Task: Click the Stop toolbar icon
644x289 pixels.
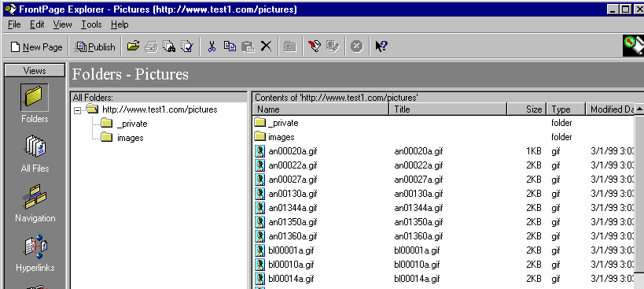Action: tap(356, 46)
